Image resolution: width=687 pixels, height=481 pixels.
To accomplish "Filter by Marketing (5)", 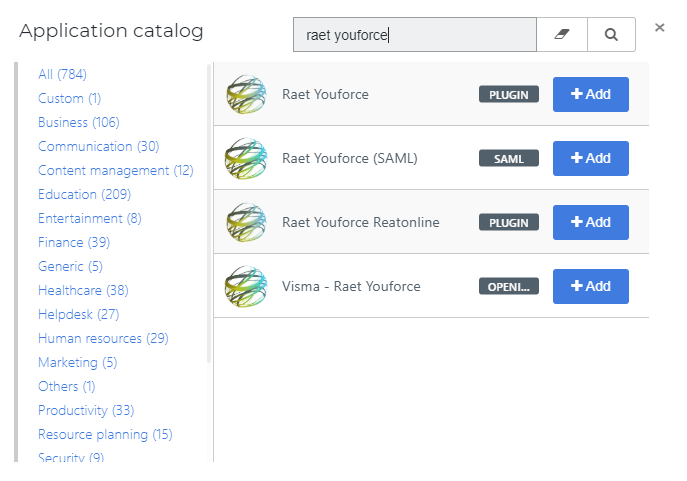I will [x=78, y=362].
